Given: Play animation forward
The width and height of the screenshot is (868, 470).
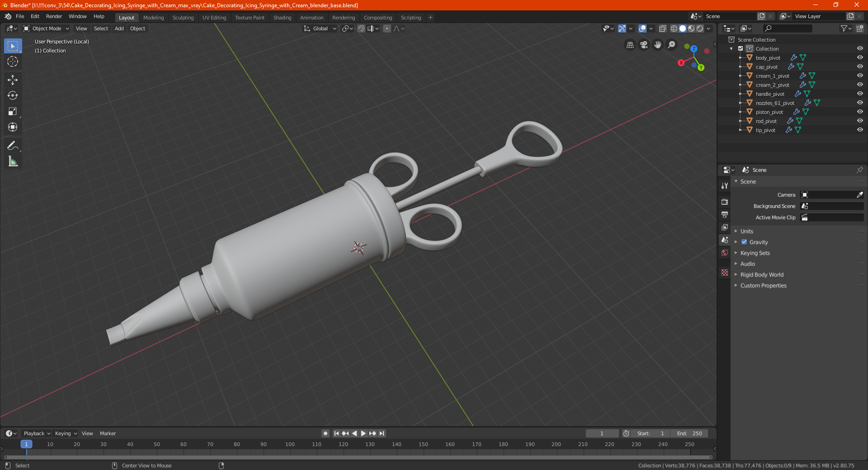Looking at the screenshot, I should click(363, 433).
